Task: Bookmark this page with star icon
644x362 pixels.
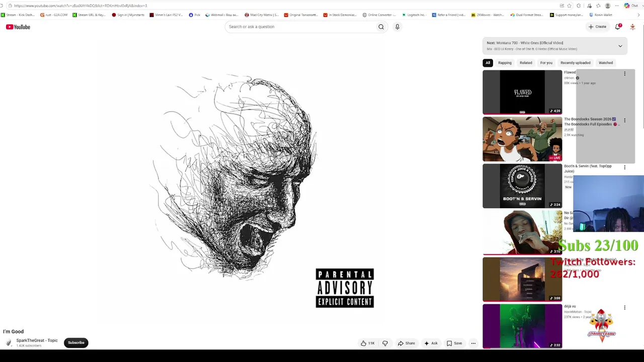Action: (569, 6)
